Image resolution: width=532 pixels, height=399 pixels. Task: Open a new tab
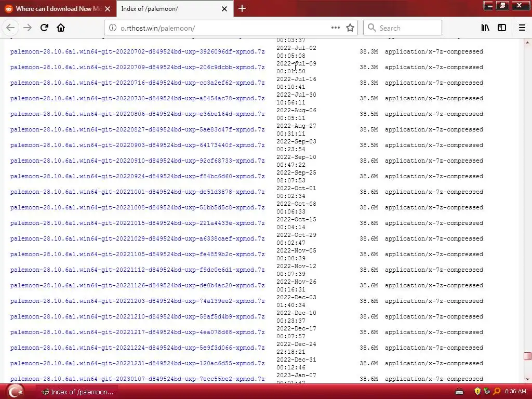coord(242,8)
